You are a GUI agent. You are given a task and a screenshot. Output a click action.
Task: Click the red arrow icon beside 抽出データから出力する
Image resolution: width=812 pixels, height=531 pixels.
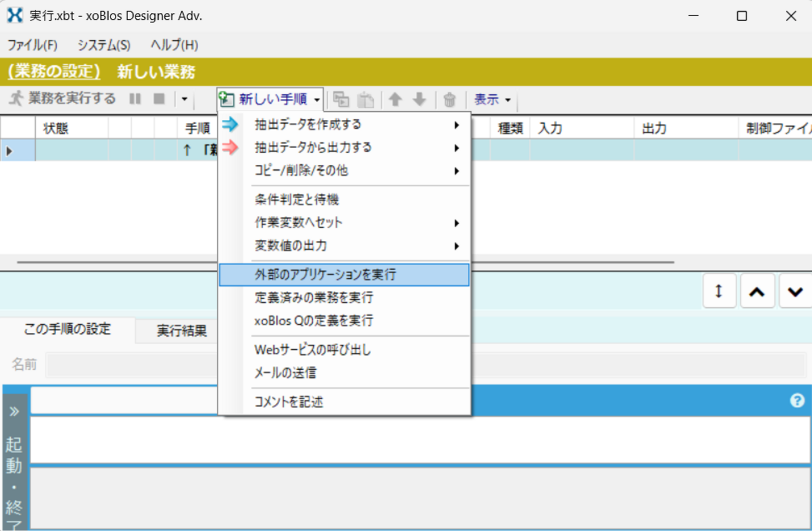coord(230,147)
